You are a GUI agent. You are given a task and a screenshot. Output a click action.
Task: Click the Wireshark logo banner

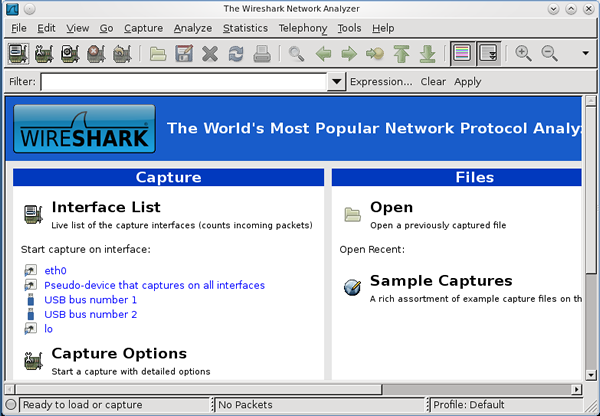pyautogui.click(x=84, y=129)
